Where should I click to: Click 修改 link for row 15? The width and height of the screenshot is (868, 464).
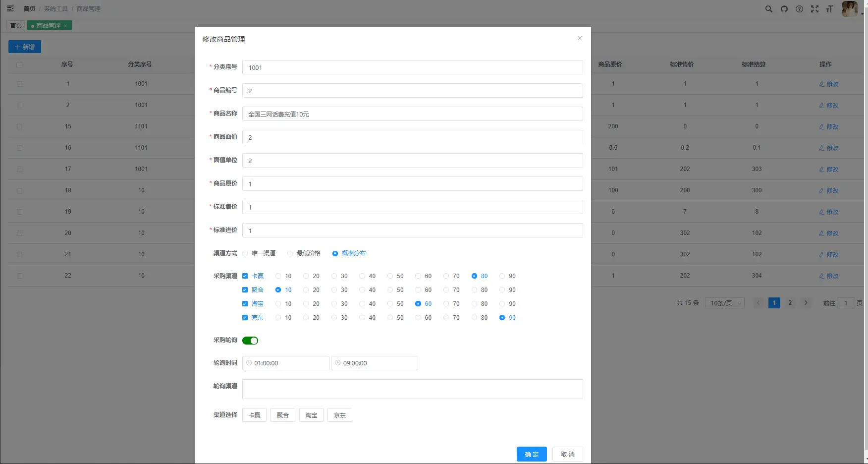(829, 127)
